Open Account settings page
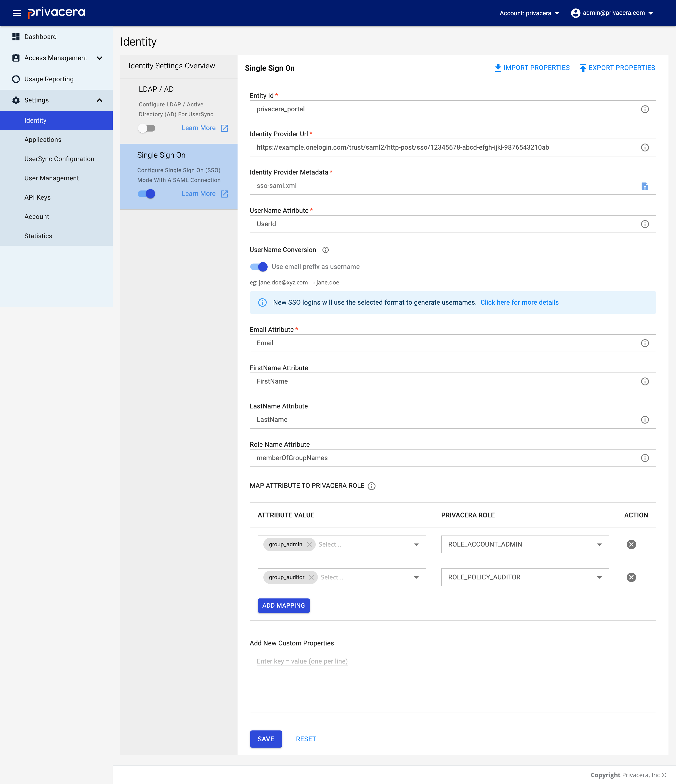This screenshot has height=784, width=676. coord(56,217)
